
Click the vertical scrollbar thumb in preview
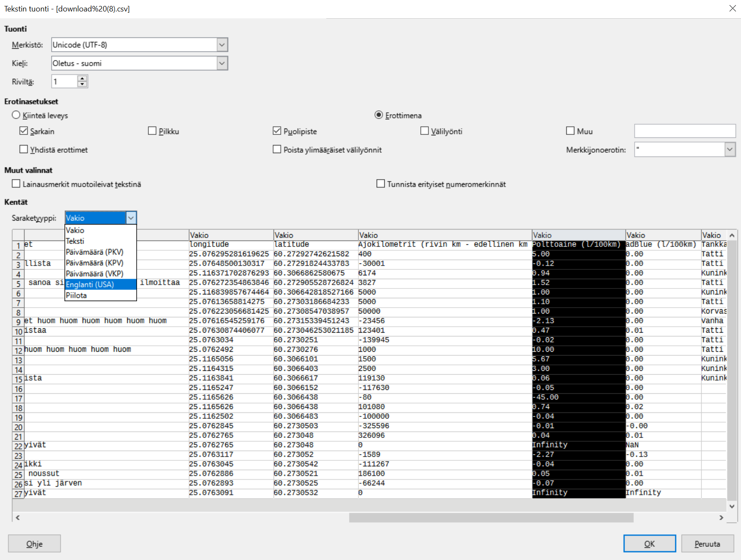(732, 370)
